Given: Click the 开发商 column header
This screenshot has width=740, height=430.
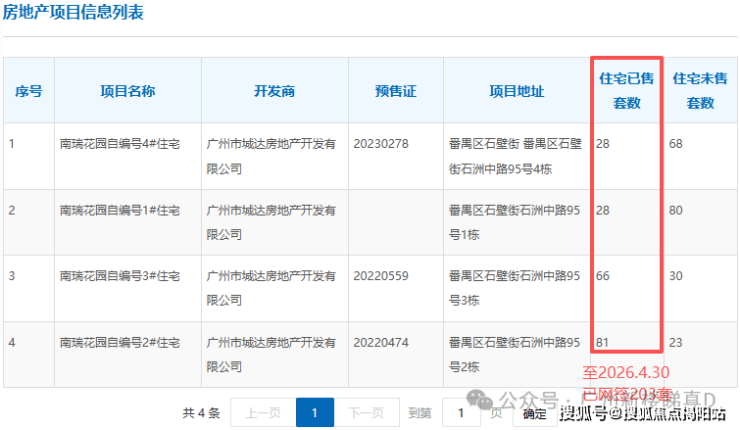Looking at the screenshot, I should (x=275, y=91).
